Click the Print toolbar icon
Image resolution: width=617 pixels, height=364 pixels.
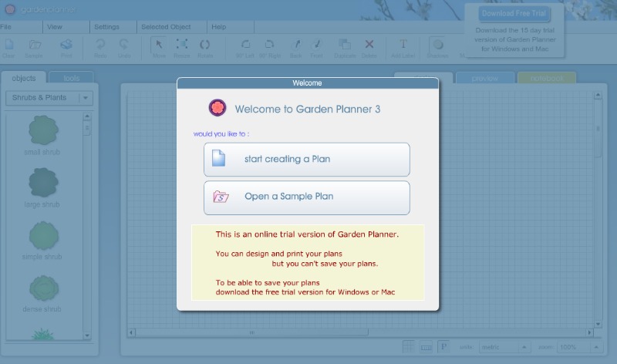66,45
